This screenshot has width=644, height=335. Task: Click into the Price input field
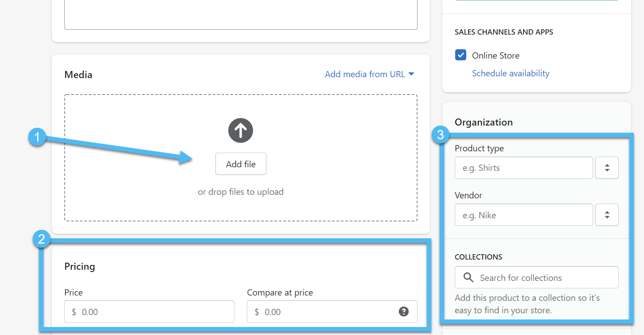pyautogui.click(x=155, y=312)
